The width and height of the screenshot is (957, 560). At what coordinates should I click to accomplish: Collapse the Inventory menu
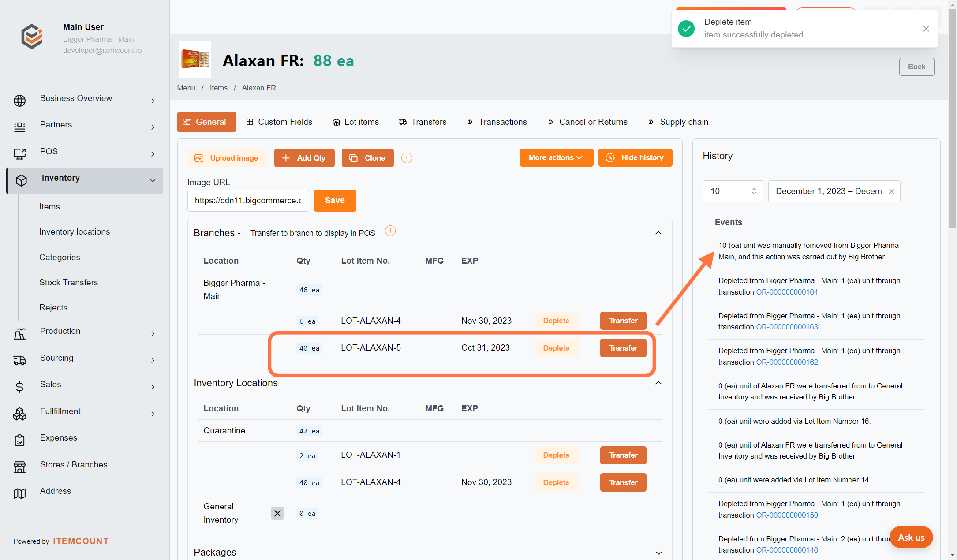pyautogui.click(x=153, y=180)
